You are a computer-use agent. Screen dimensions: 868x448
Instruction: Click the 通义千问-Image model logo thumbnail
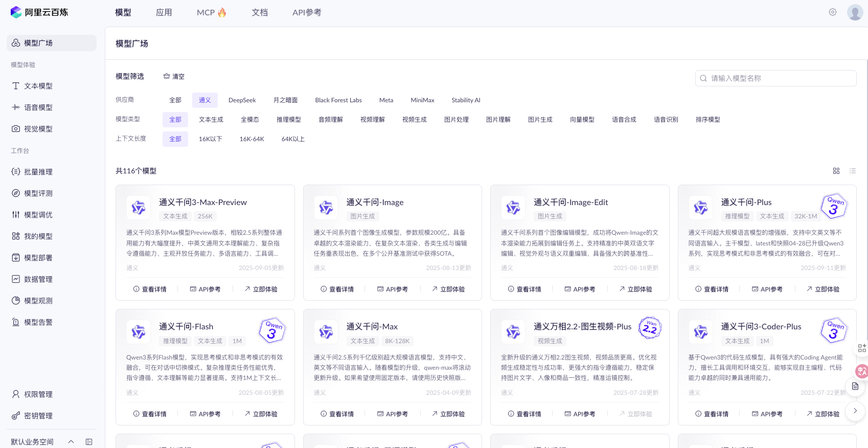click(326, 208)
